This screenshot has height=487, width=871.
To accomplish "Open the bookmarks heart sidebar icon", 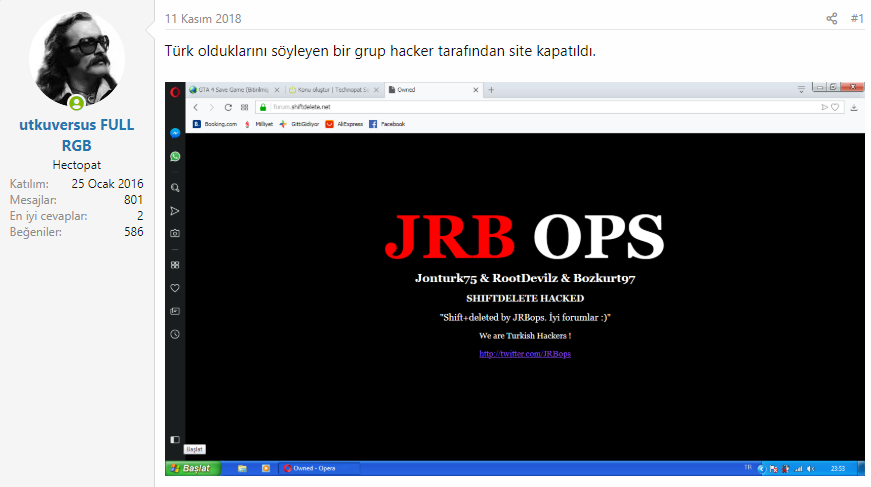I will [x=175, y=288].
